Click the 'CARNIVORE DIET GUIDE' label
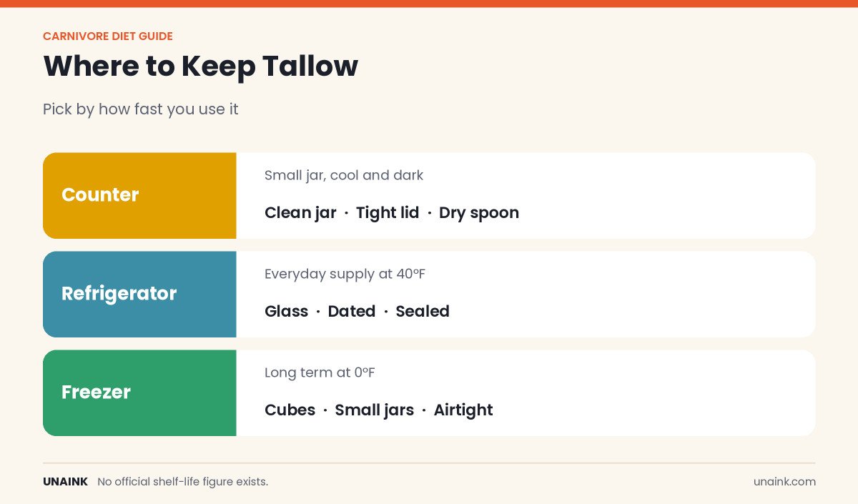 pos(108,36)
